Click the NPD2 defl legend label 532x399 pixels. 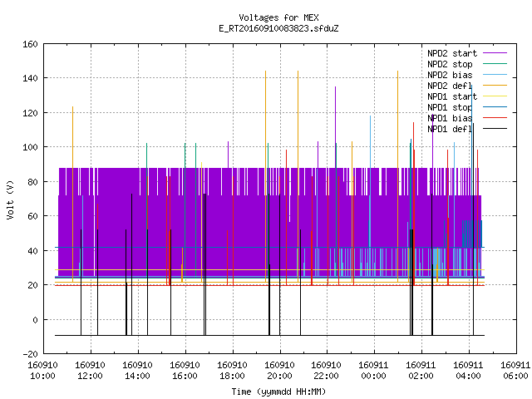450,86
